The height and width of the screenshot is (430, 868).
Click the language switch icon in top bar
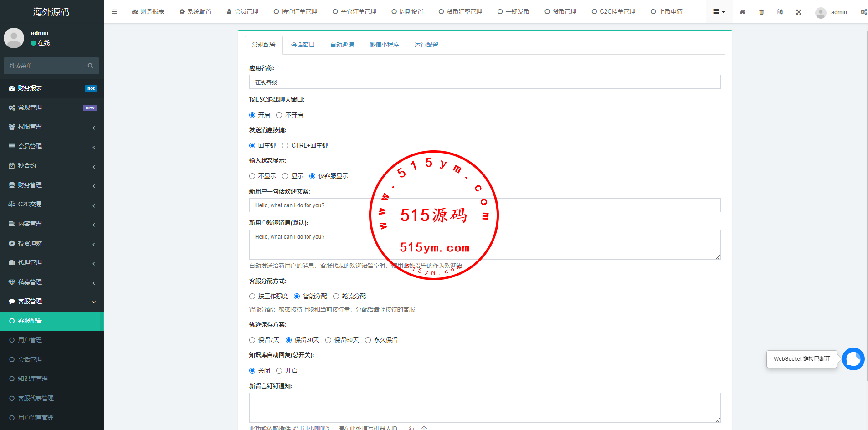click(780, 12)
